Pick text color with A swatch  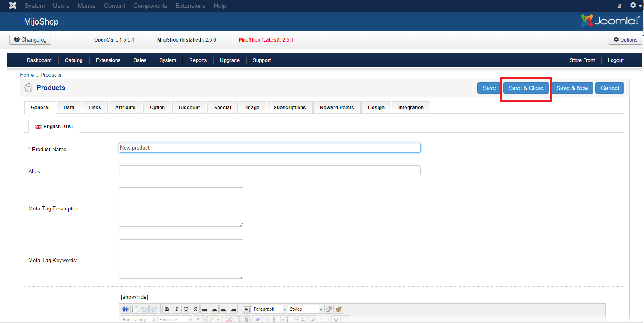click(x=198, y=319)
